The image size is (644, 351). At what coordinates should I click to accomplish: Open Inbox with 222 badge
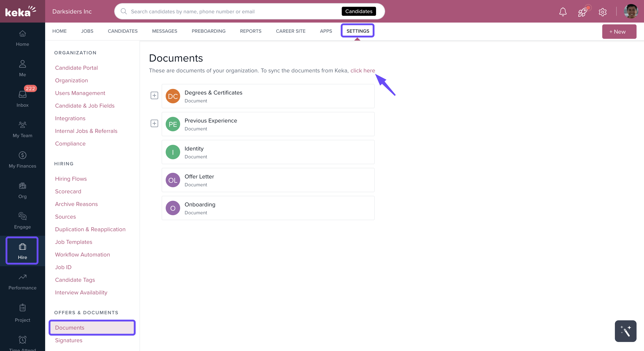pos(23,98)
